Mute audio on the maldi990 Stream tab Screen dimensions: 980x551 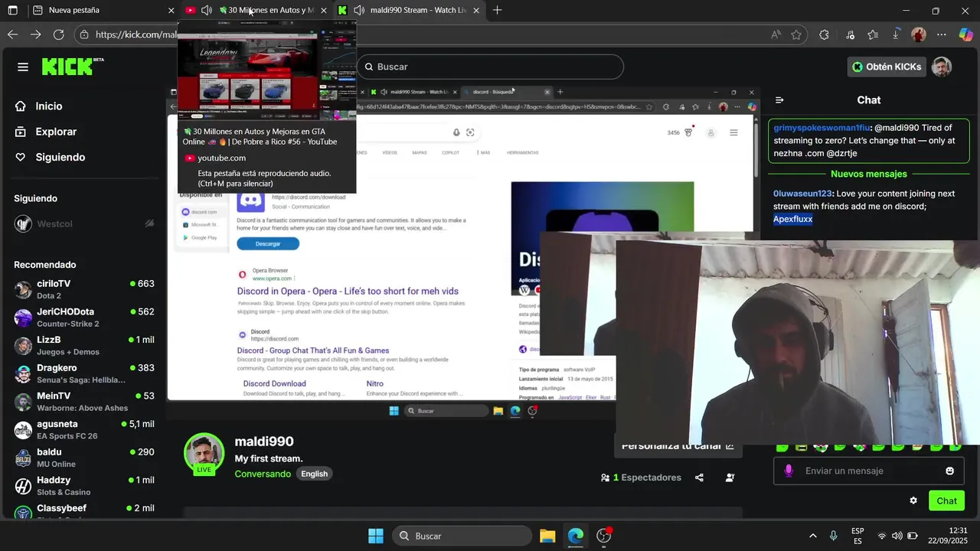[x=359, y=10]
